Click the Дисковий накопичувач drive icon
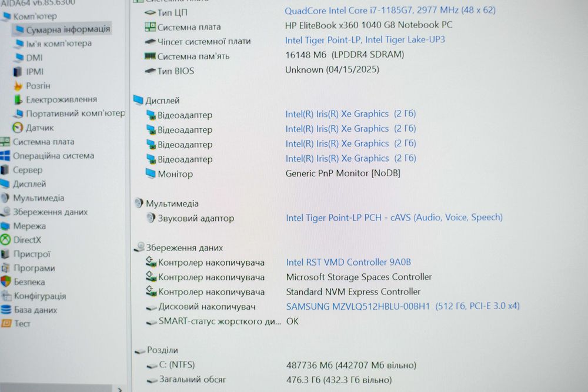This screenshot has height=392, width=588. click(151, 307)
